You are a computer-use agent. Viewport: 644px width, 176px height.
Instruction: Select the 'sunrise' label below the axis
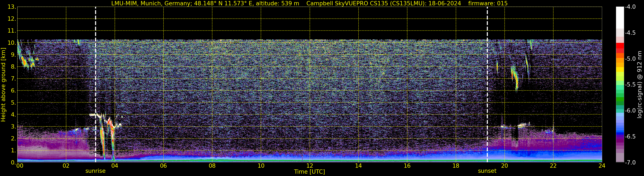(x=95, y=171)
